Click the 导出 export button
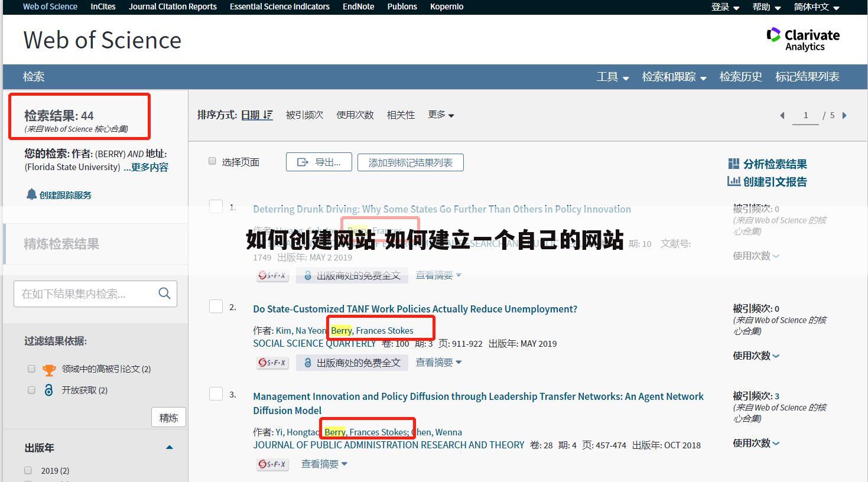The width and height of the screenshot is (868, 482). coord(319,162)
